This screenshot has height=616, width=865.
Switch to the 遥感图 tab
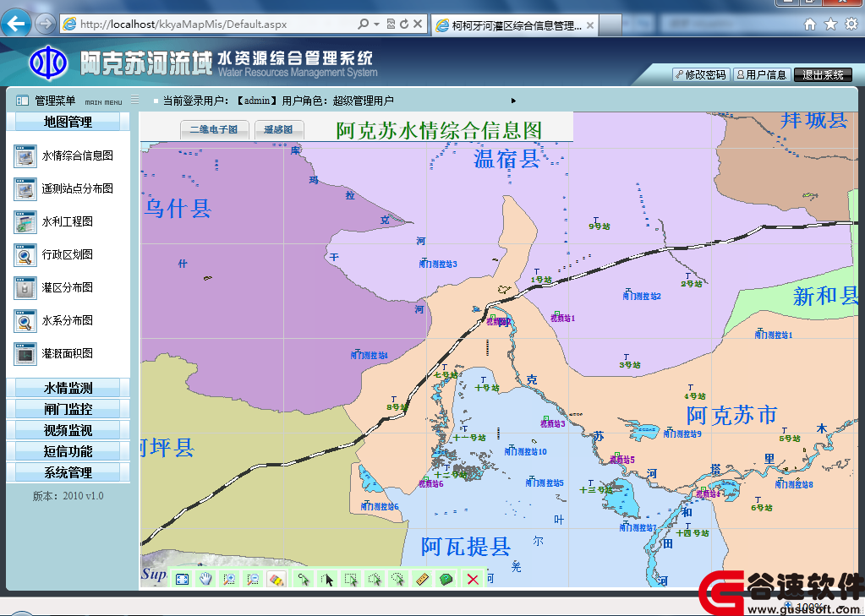coord(279,129)
